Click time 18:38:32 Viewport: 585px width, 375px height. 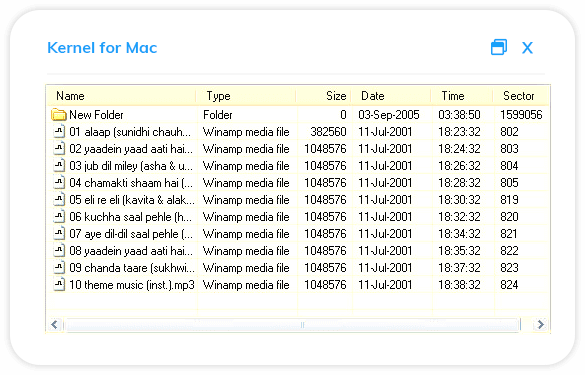pyautogui.click(x=459, y=285)
